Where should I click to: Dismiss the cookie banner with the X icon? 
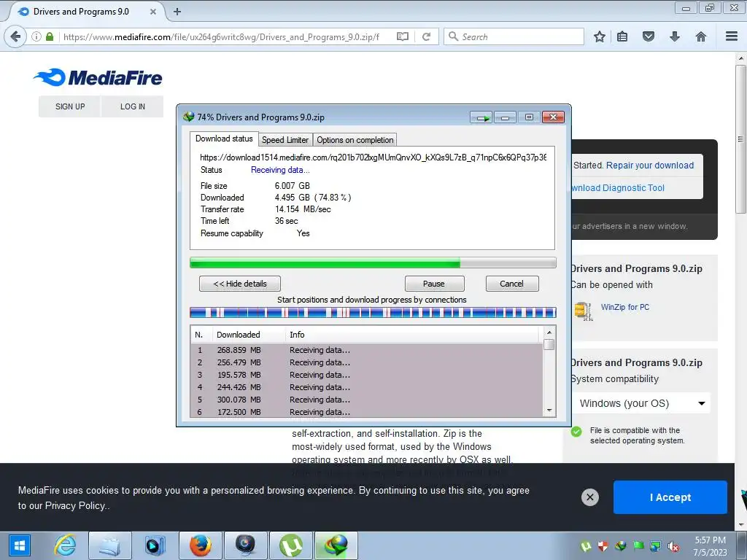(x=589, y=497)
